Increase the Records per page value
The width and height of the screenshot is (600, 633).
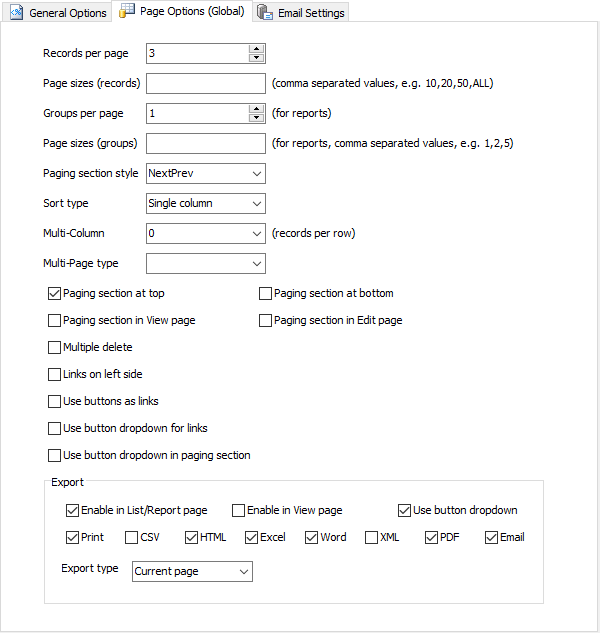tap(257, 48)
